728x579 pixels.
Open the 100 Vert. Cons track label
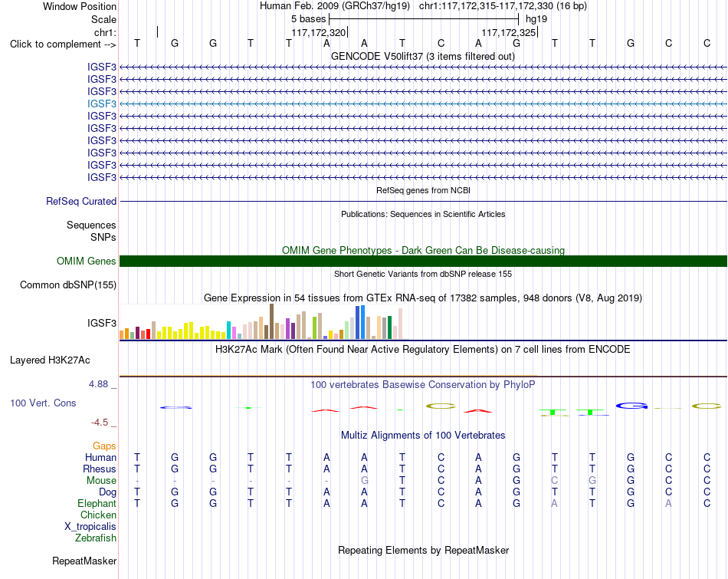[x=43, y=403]
